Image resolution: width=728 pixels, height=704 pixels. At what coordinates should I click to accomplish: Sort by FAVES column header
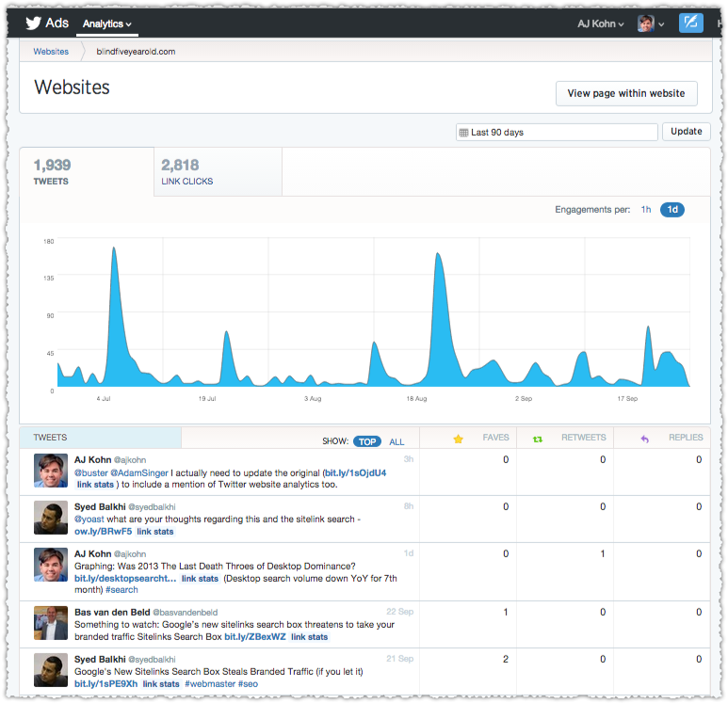point(495,437)
